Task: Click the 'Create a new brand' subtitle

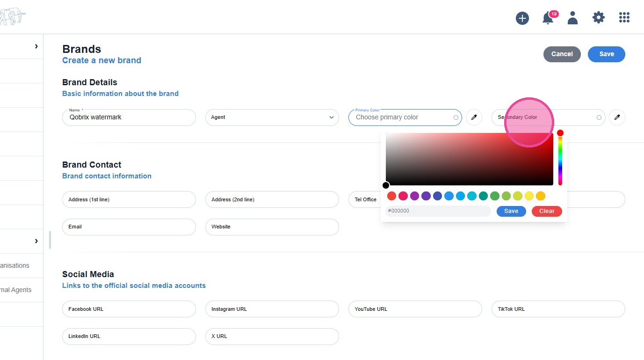Action: [x=101, y=60]
